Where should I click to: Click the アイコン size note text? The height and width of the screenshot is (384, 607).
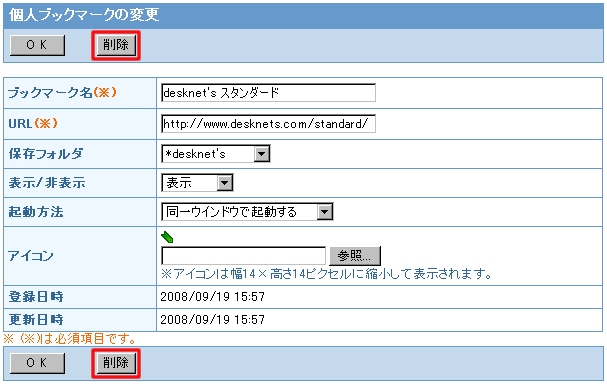pyautogui.click(x=326, y=274)
